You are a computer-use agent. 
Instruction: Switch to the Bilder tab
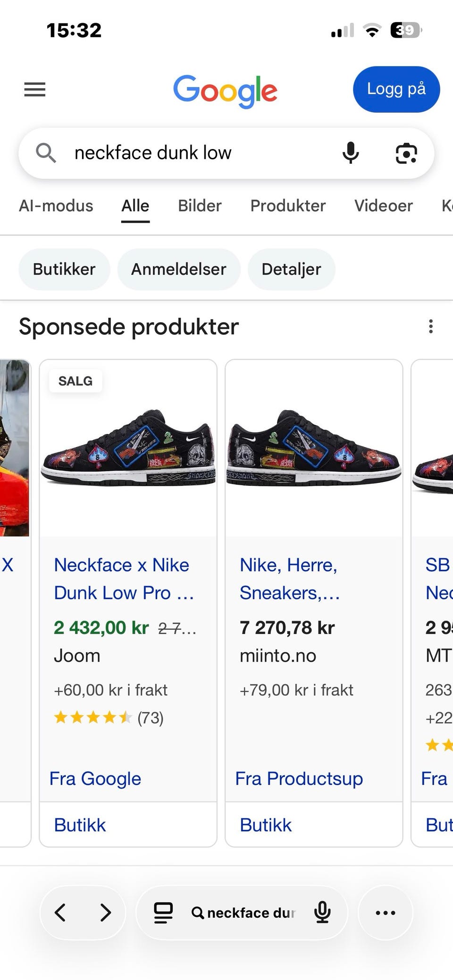point(200,206)
